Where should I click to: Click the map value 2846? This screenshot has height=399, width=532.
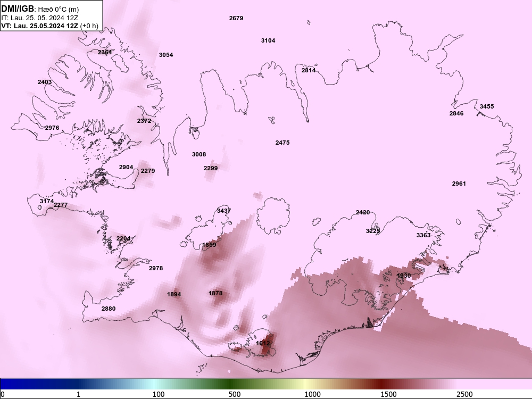coord(456,114)
